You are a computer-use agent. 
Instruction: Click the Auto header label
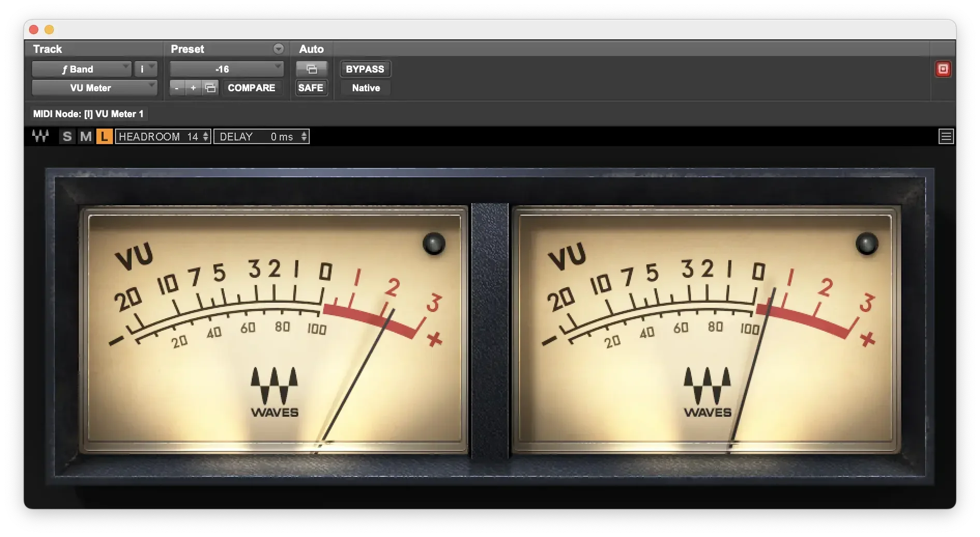311,49
